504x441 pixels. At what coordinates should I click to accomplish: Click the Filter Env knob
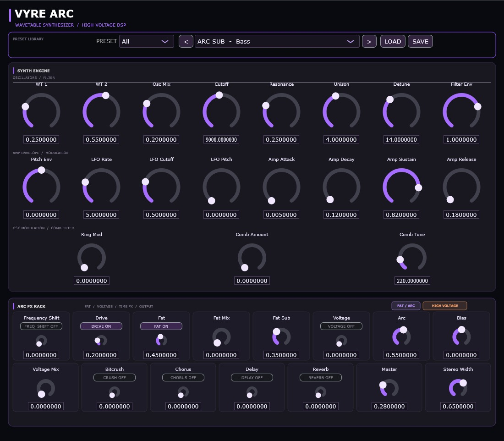tap(461, 111)
